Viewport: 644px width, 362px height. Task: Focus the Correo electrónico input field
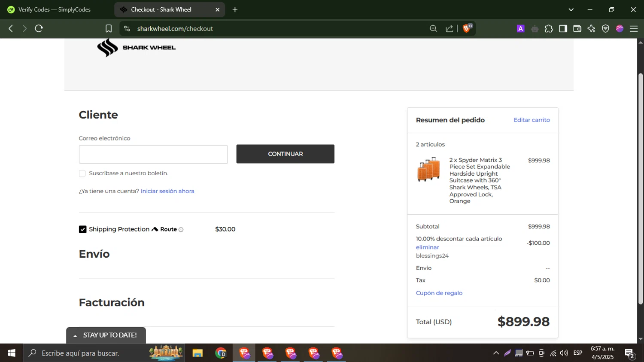pos(153,154)
